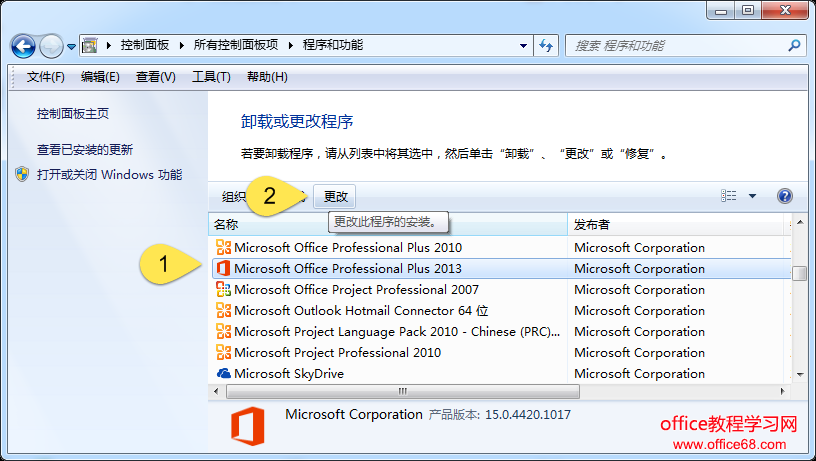The height and width of the screenshot is (461, 816).
Task: Expand the address bar history dropdown
Action: tap(524, 45)
